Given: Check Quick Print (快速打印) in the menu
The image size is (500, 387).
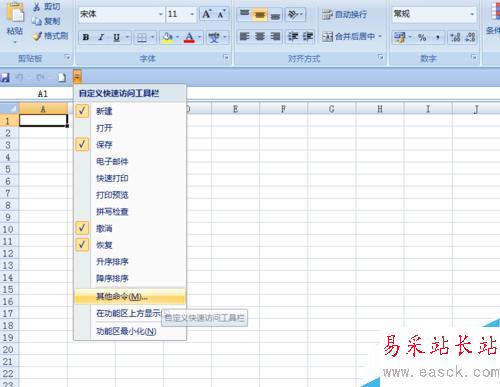Looking at the screenshot, I should (130, 178).
